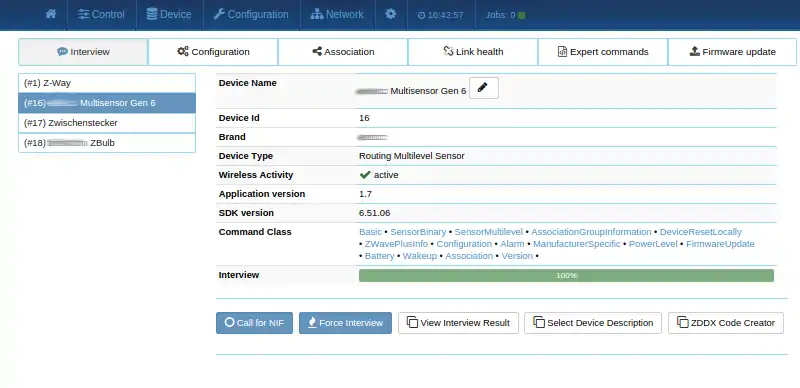Switch to the Association tab
The height and width of the screenshot is (388, 800).
point(343,52)
